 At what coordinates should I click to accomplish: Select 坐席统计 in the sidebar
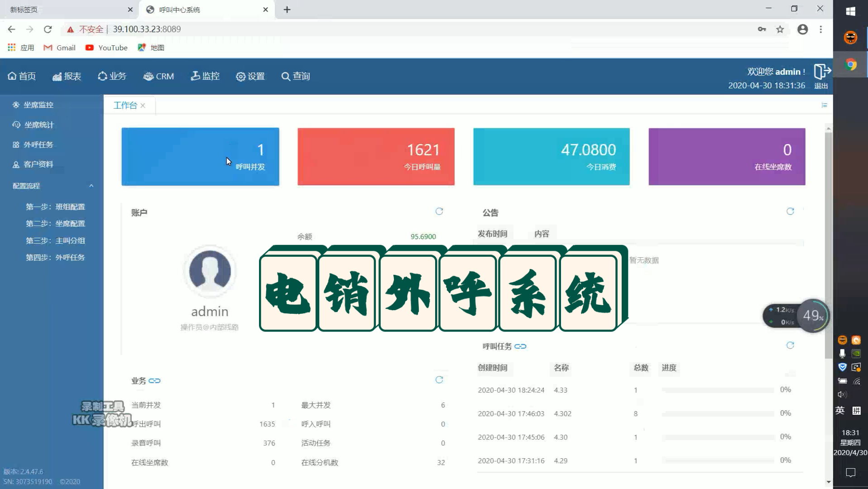(33, 125)
